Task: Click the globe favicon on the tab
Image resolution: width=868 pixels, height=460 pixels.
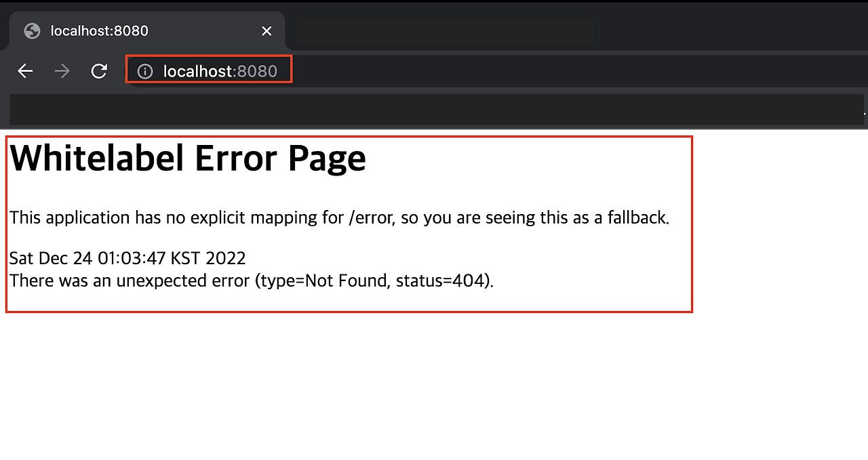Action: [x=33, y=30]
